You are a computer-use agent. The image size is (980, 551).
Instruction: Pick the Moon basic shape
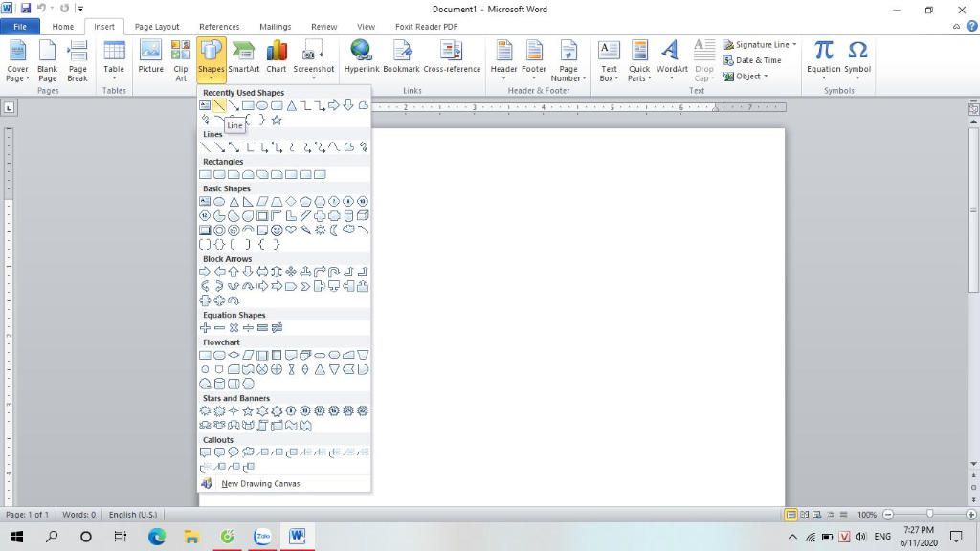(x=334, y=231)
